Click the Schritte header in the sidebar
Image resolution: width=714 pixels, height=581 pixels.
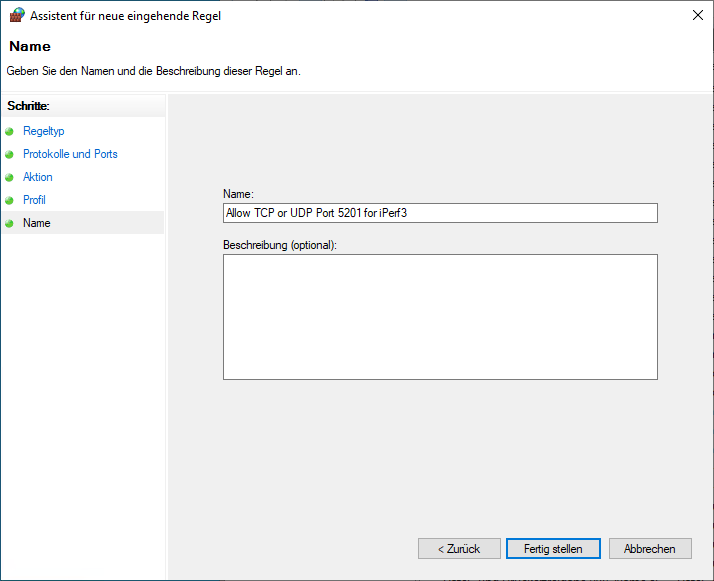point(29,105)
